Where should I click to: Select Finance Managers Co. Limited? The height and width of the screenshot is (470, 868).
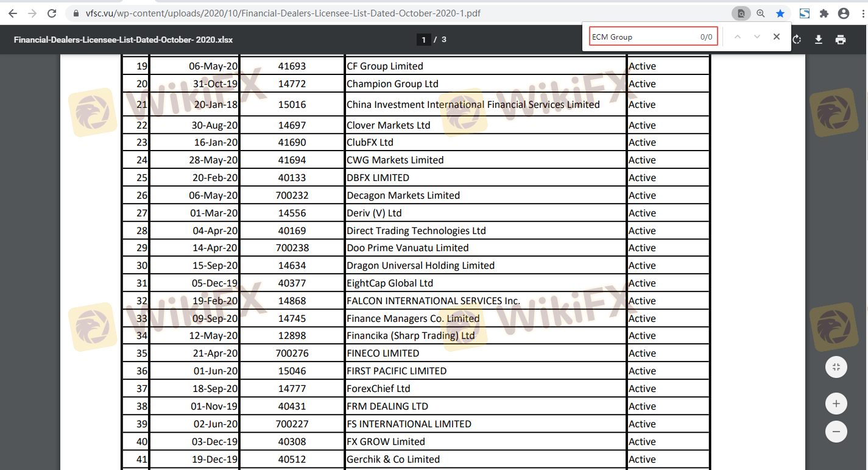(413, 318)
